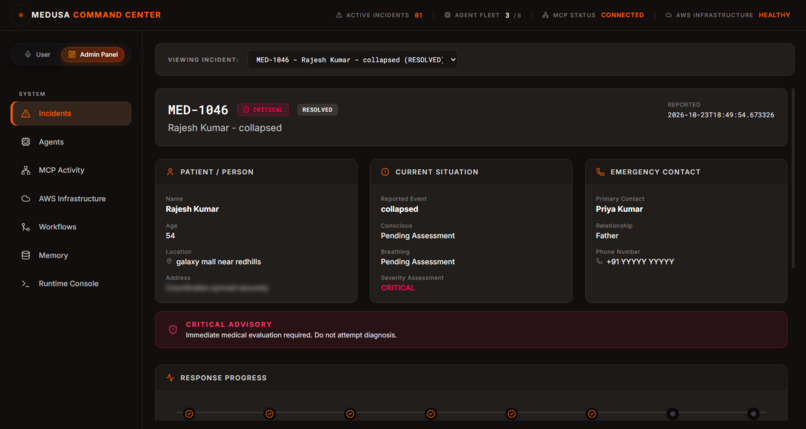Screen dimensions: 806x429
Task: Click patient name Rajesh Kumar in Patient card
Action: click(x=192, y=209)
